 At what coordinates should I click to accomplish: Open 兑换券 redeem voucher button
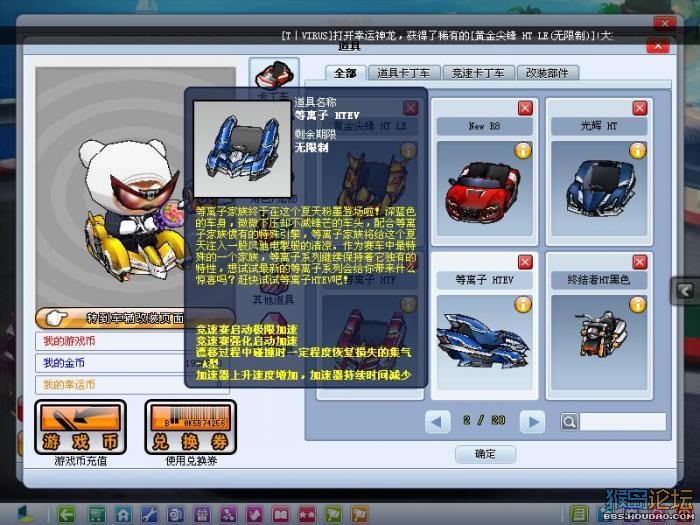tap(191, 427)
